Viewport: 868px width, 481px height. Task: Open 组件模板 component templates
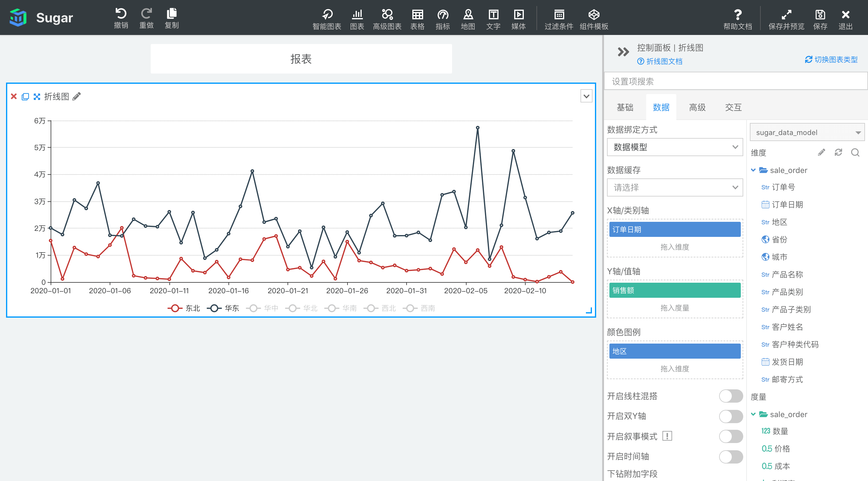(x=593, y=15)
